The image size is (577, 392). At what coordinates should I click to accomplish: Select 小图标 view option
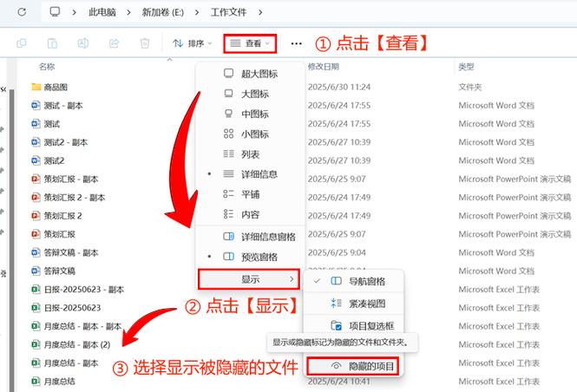[250, 134]
